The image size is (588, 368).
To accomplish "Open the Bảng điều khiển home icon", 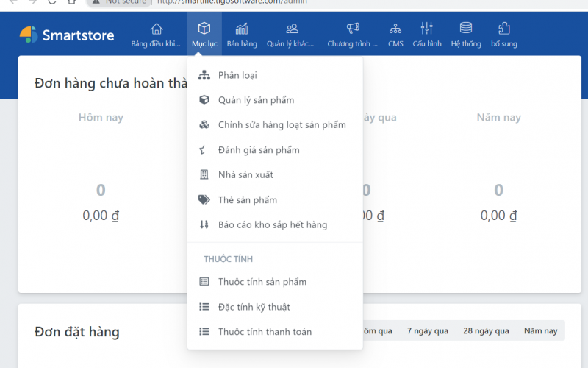I will 157,29.
